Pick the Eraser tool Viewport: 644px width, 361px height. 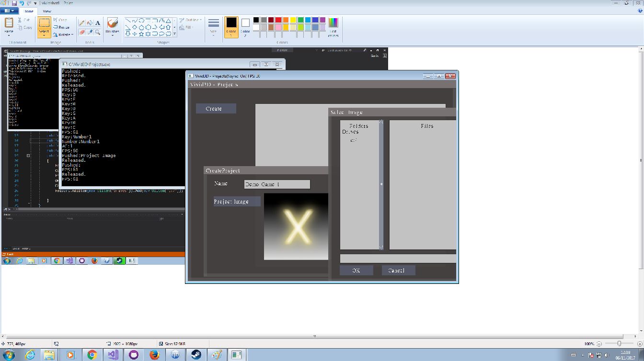point(82,32)
